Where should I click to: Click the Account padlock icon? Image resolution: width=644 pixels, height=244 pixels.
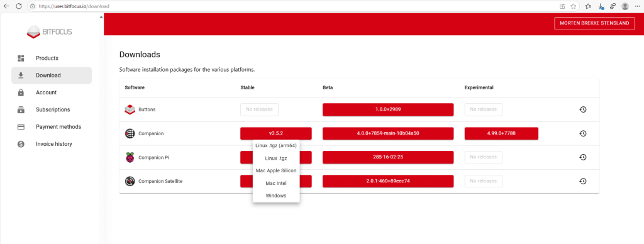21,93
